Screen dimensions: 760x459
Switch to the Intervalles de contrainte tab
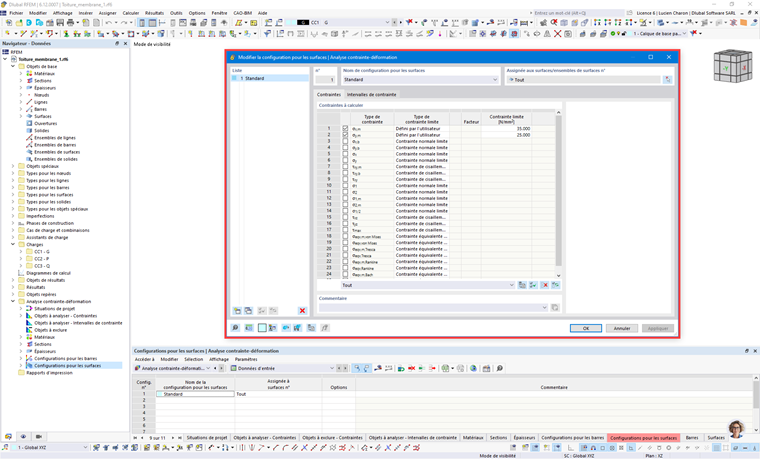(x=371, y=95)
